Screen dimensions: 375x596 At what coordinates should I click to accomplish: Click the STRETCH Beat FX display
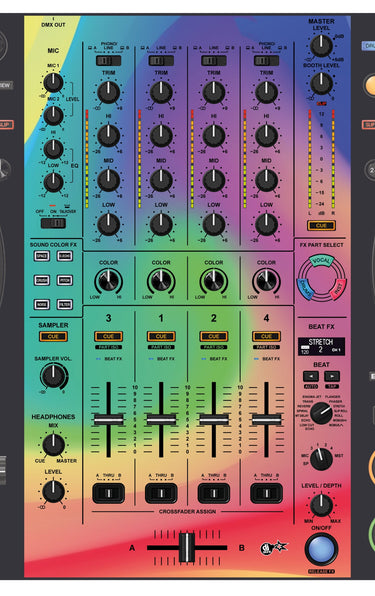tap(321, 346)
